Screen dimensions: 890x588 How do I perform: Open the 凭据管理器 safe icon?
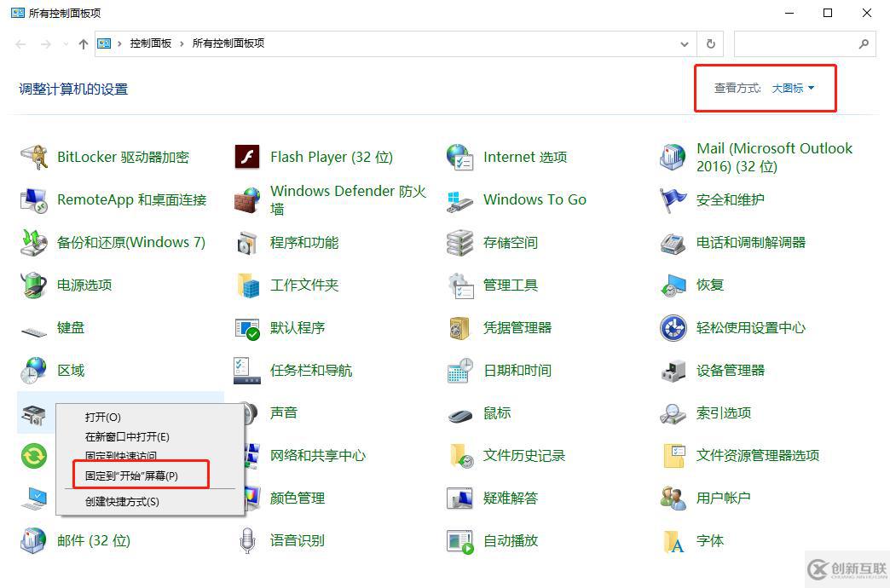click(x=459, y=328)
